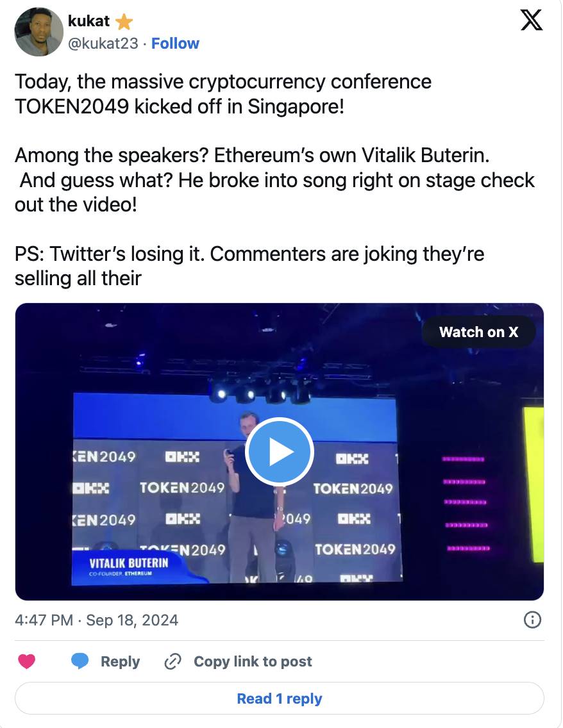Click the Sep 18, 2024 date
Viewport: 563px width, 728px height.
pyautogui.click(x=132, y=620)
